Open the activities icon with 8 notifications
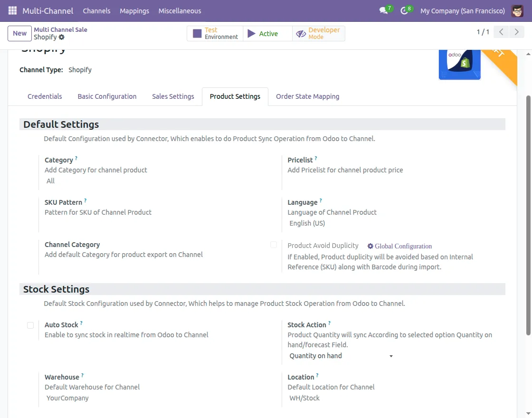The image size is (532, 418). click(405, 10)
